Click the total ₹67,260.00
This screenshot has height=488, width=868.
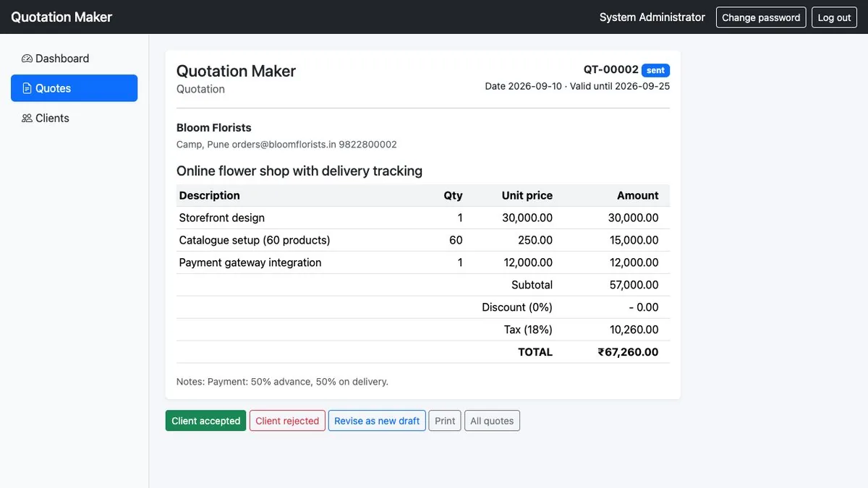628,352
